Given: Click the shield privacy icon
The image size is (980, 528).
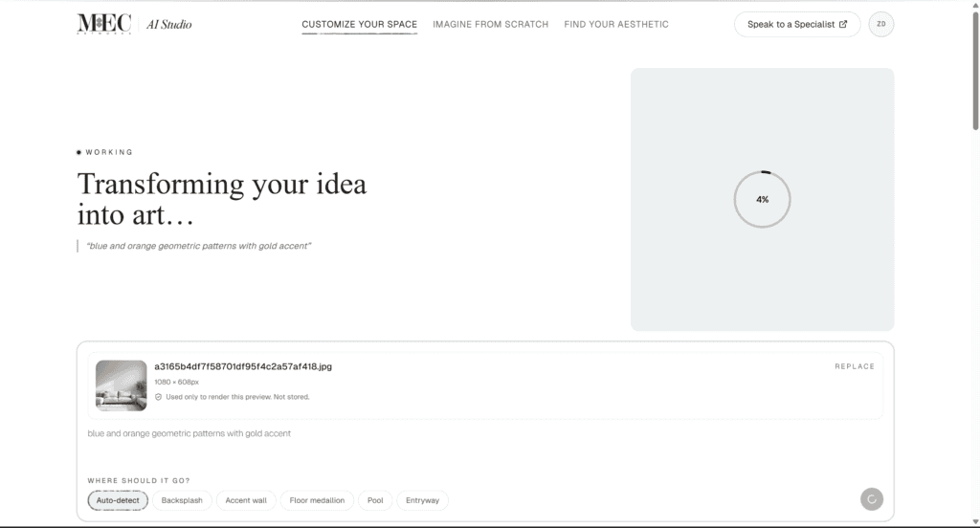Looking at the screenshot, I should click(x=158, y=397).
